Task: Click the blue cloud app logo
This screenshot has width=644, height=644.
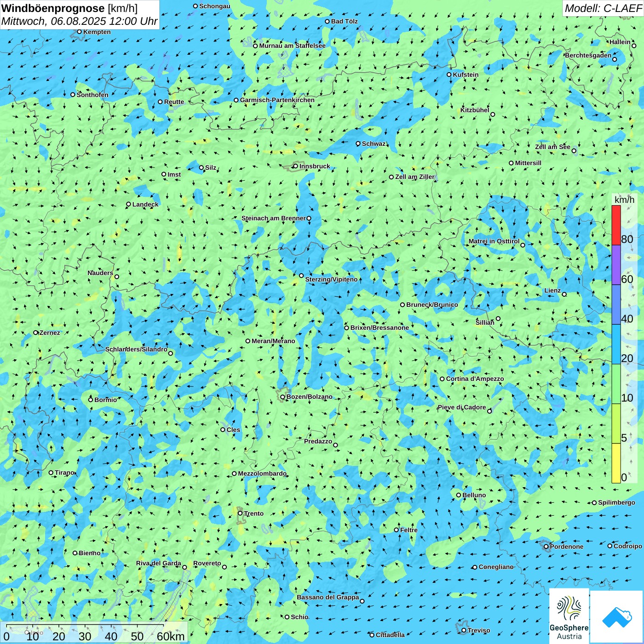Action: [617, 617]
